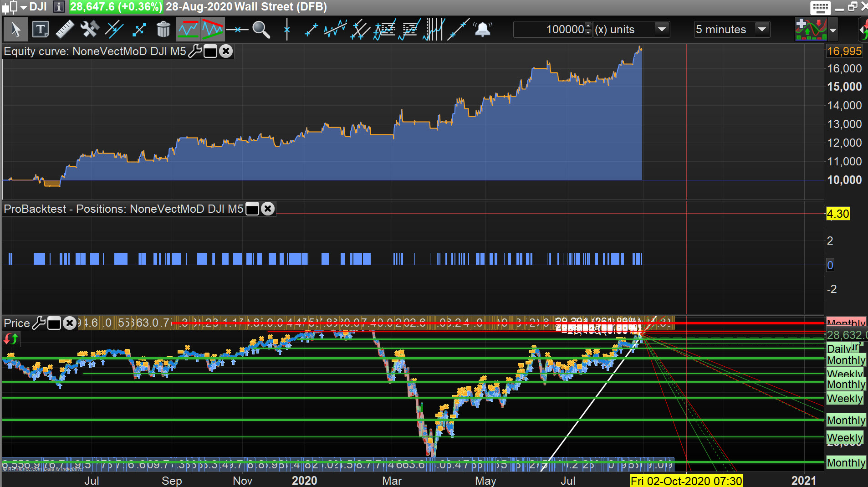Select the horizontal line tool

[x=237, y=30]
